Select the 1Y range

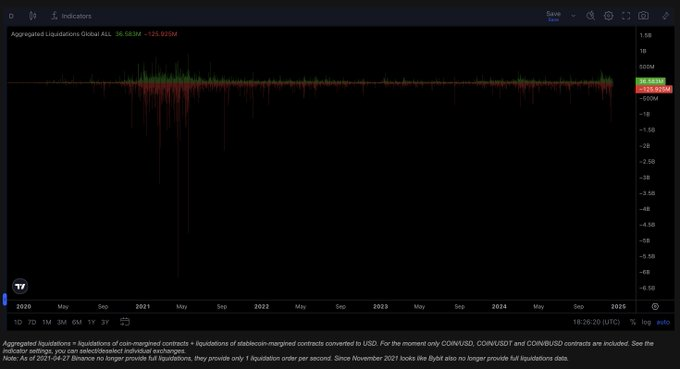(91, 322)
